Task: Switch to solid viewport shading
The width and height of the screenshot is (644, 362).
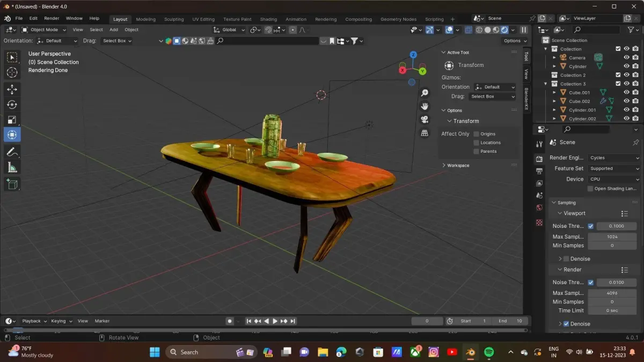Action: (x=488, y=30)
